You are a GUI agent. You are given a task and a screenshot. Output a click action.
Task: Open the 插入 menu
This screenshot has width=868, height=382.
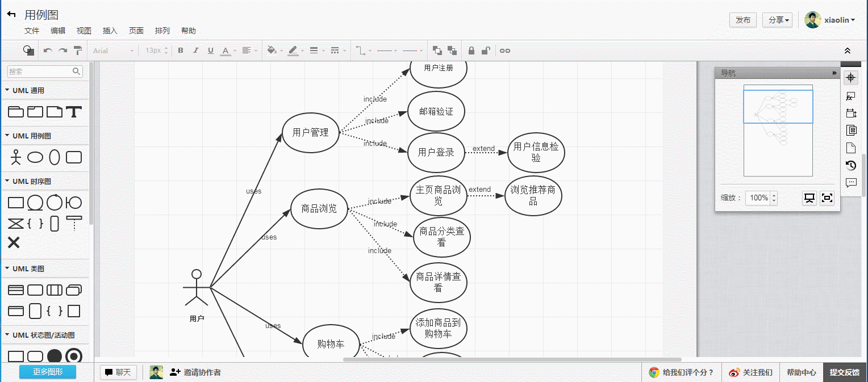click(x=110, y=30)
